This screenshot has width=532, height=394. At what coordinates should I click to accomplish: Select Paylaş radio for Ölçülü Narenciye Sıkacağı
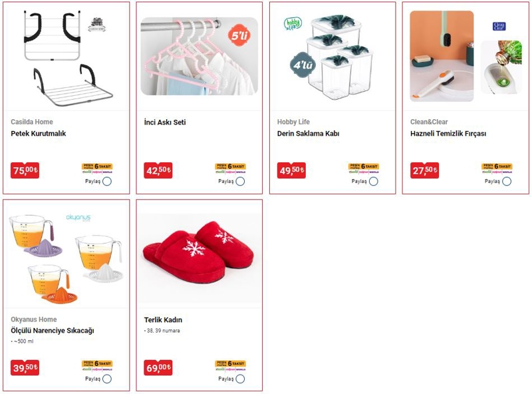[107, 379]
